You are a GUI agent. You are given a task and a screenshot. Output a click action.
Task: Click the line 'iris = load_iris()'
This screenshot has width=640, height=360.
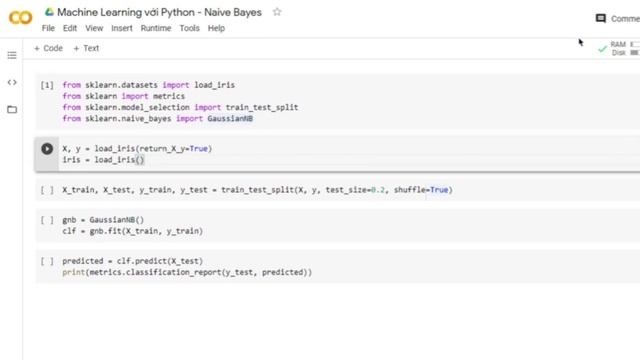(x=103, y=160)
